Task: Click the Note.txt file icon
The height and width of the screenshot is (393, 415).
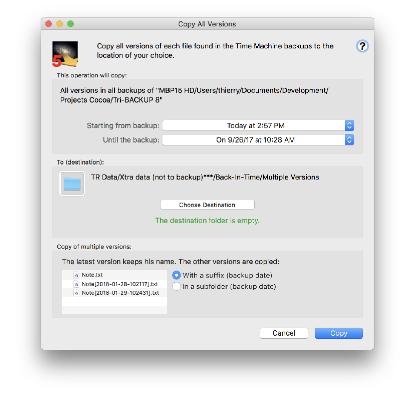Action: (x=76, y=275)
